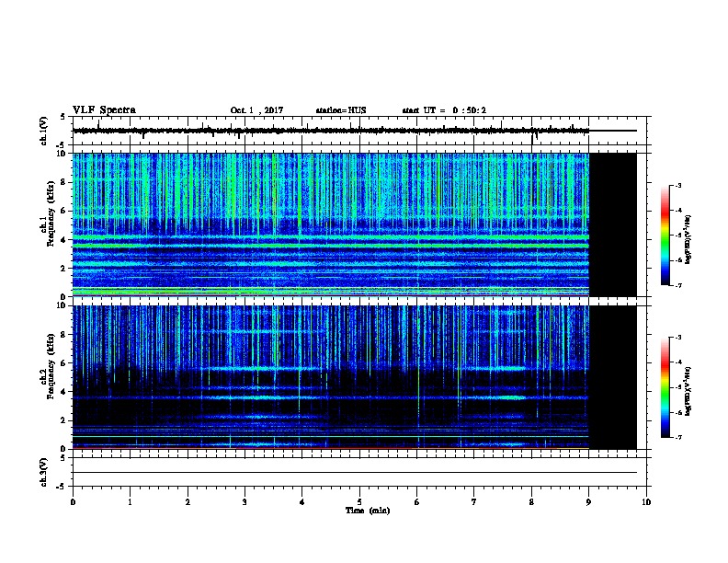This screenshot has width=728, height=563.
Task: Click the ch.2 spectrogram color scale bar
Action: tap(665, 387)
